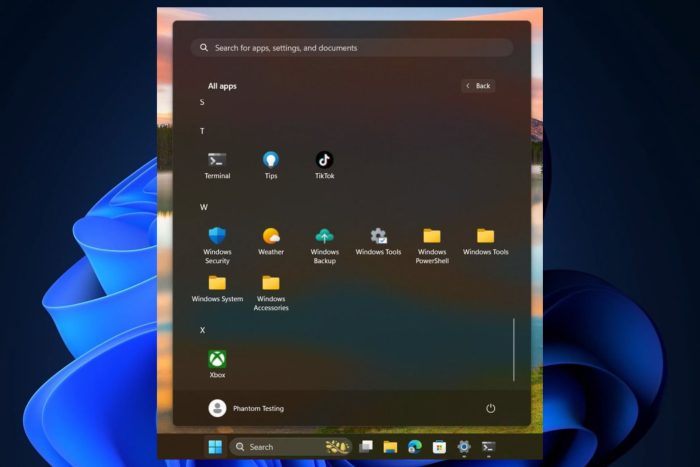Open Windows Tools with gear icon
Screen dimensions: 700x467
[x=378, y=242]
